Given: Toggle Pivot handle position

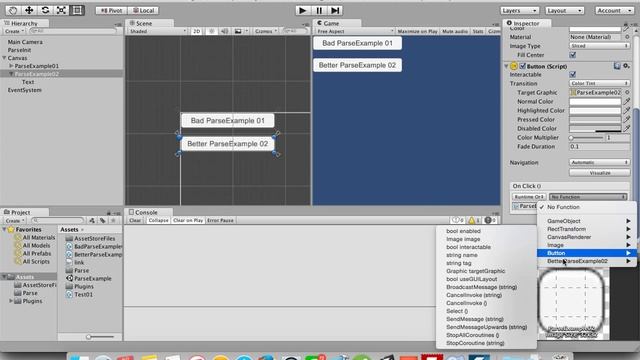Looking at the screenshot, I should (111, 10).
